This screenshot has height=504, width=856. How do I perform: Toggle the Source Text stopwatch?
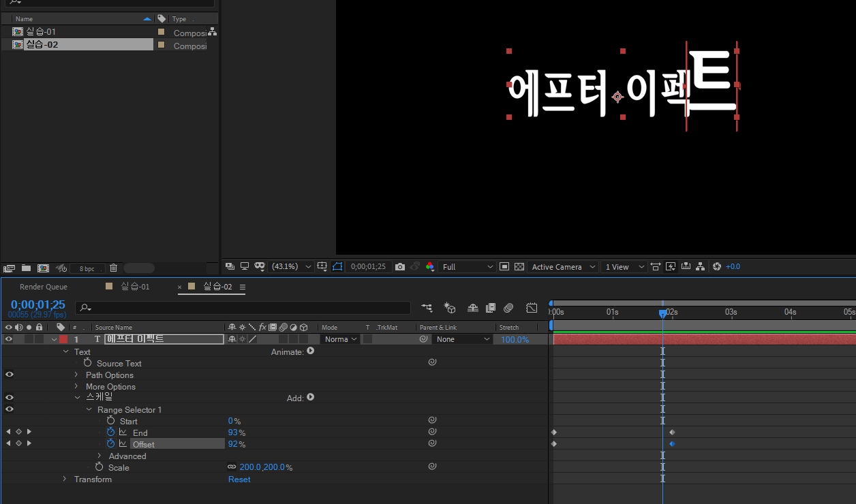87,363
